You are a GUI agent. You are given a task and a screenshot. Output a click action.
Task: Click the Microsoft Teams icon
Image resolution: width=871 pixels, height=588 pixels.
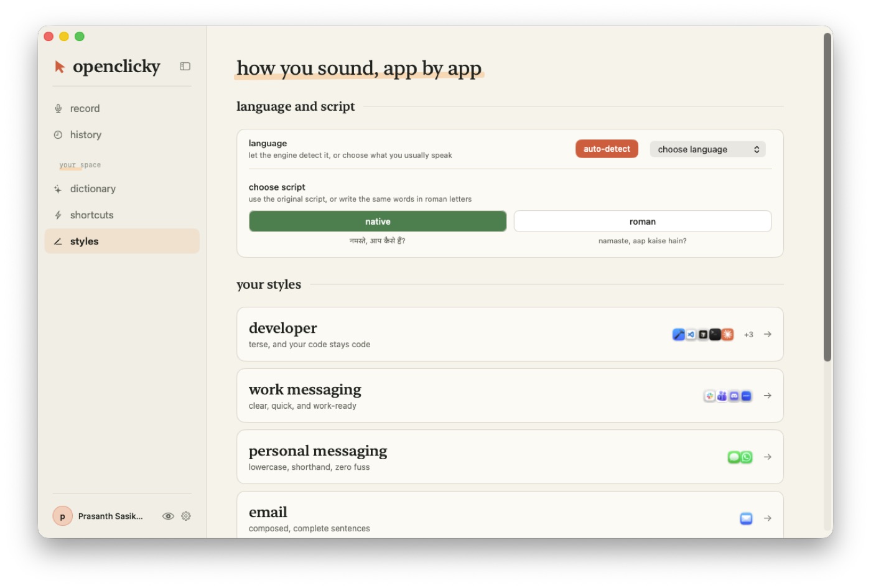722,396
